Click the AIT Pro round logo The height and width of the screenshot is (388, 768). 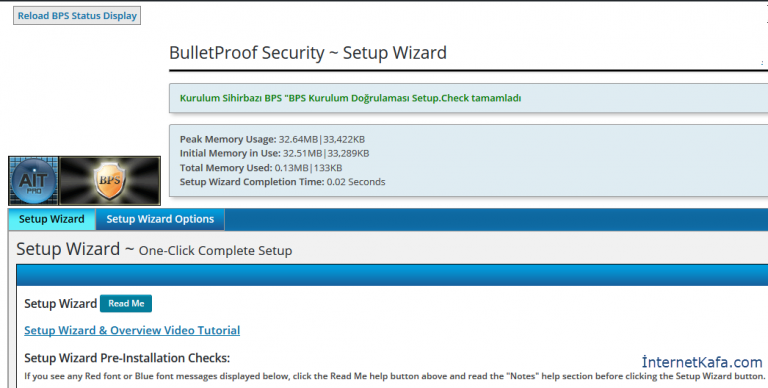pos(33,181)
